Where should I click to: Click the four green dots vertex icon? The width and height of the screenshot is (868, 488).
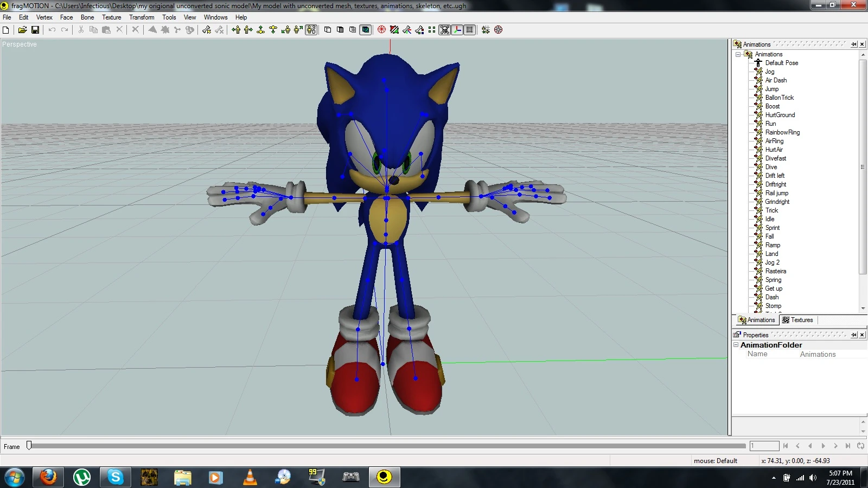[432, 30]
